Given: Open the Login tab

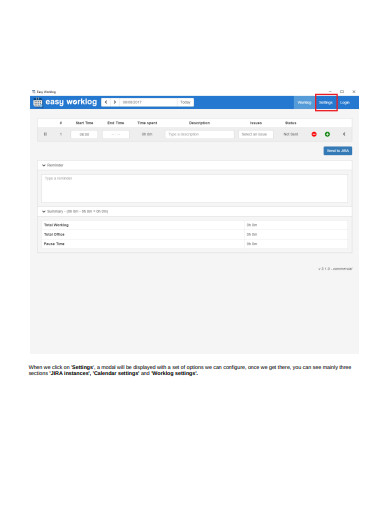Looking at the screenshot, I should 345,103.
